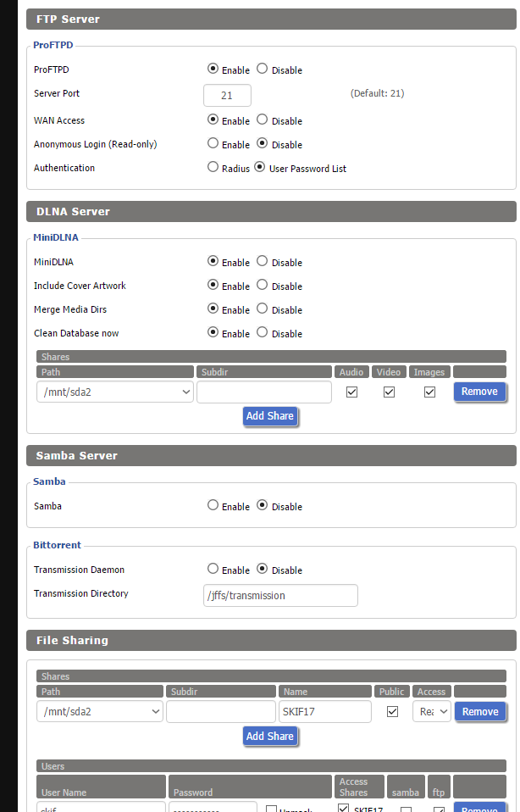Enable Anonymous Login (Read-only)
Screen dimensions: 520x812
213,144
